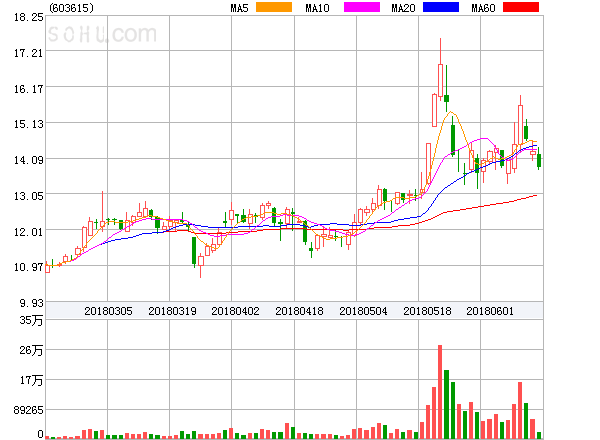The image size is (600, 440).
Task: Select the MA5 legend label
Action: (239, 8)
